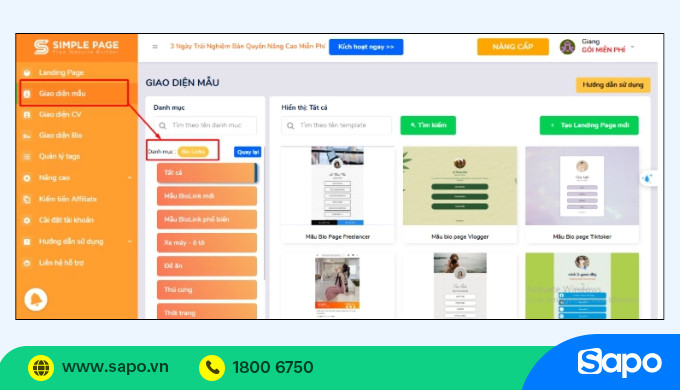Click the Simple Page logo
This screenshot has height=390, width=680.
coord(76,46)
